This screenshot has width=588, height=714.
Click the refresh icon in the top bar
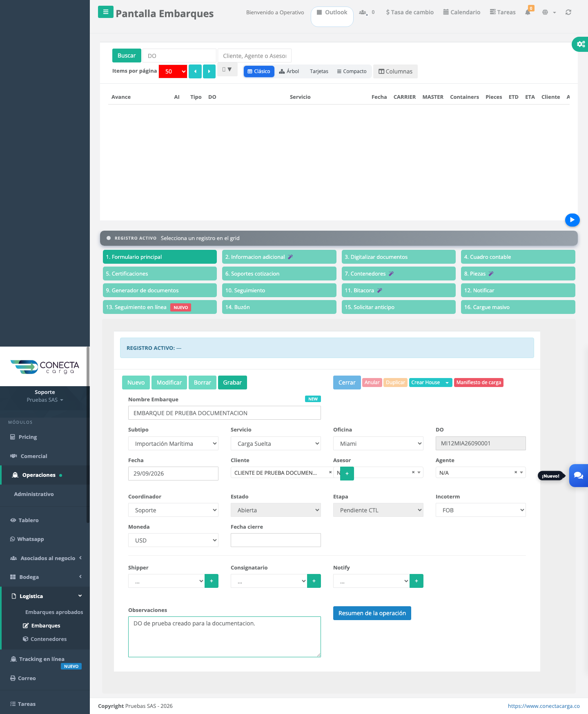point(568,12)
